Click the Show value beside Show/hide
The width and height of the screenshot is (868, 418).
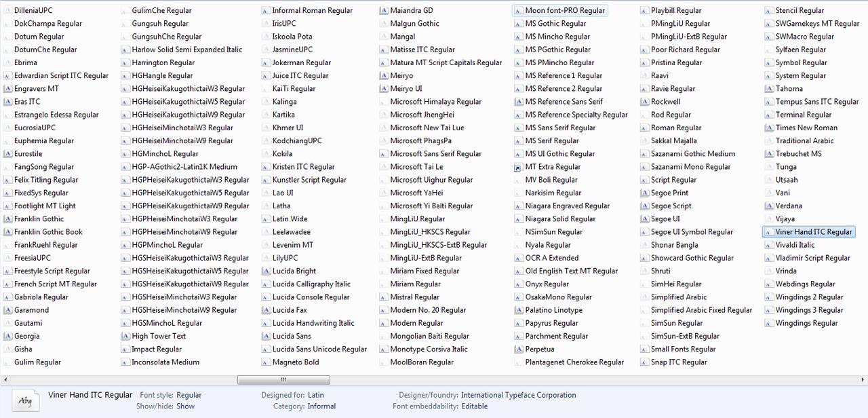[185, 406]
